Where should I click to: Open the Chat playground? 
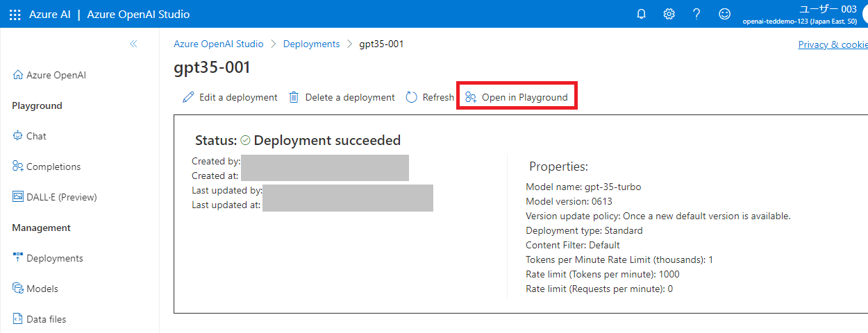pyautogui.click(x=30, y=136)
